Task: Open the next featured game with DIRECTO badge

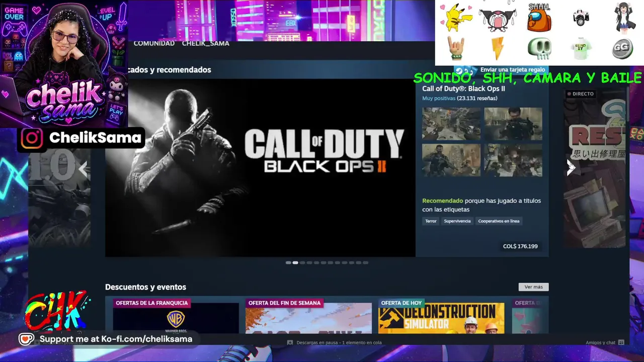Action: point(595,168)
